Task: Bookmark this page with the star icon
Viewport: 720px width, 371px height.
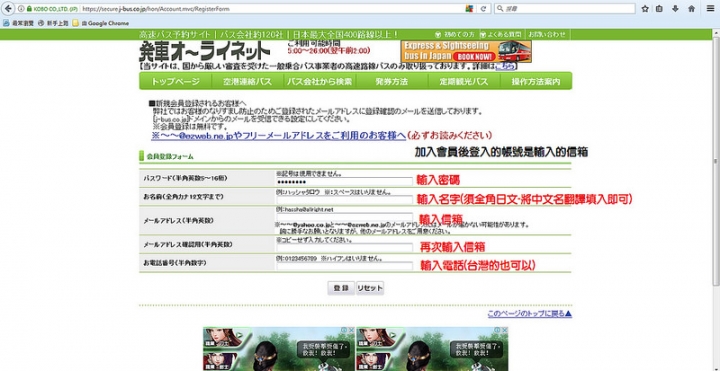Action: pos(645,9)
